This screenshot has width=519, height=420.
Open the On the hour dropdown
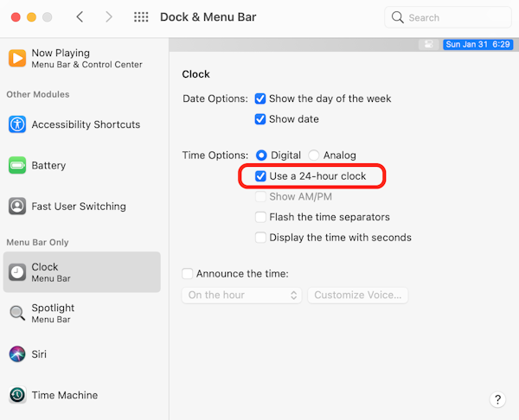pyautogui.click(x=241, y=295)
